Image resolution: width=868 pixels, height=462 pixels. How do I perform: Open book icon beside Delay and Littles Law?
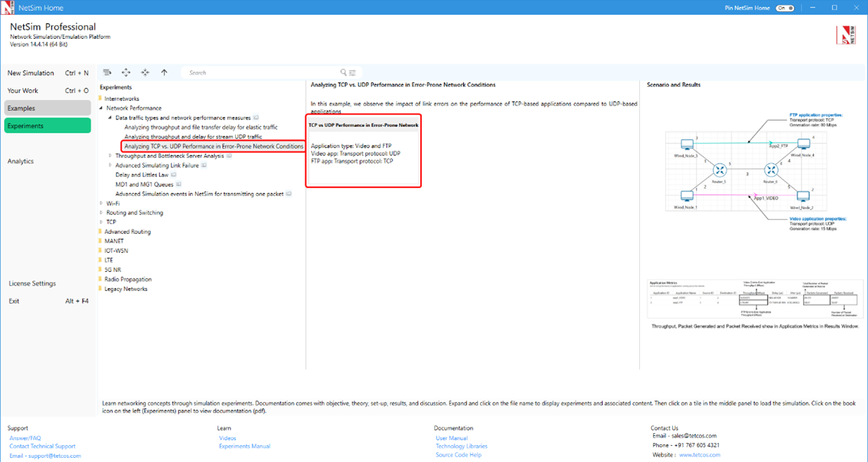[174, 174]
